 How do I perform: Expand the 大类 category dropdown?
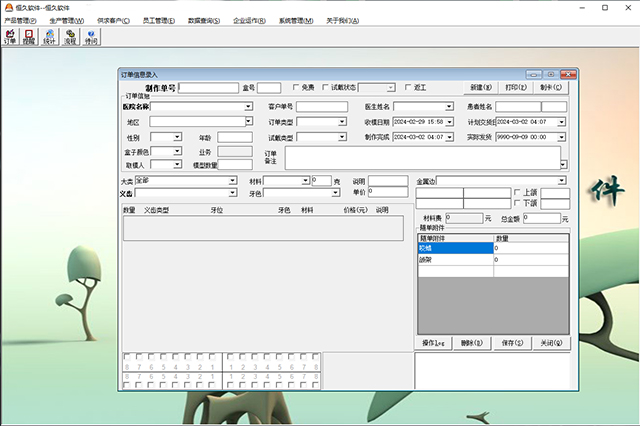[x=233, y=181]
